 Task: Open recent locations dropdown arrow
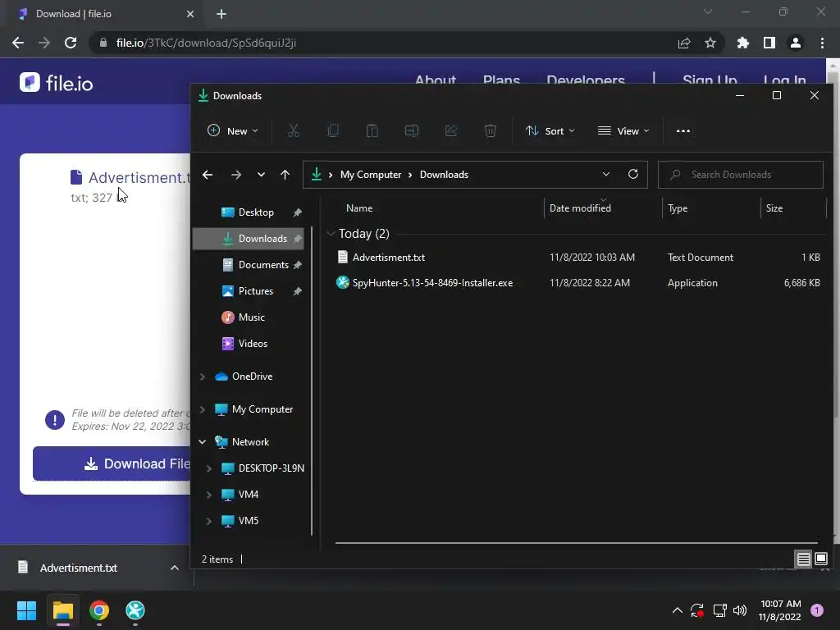[x=261, y=175]
